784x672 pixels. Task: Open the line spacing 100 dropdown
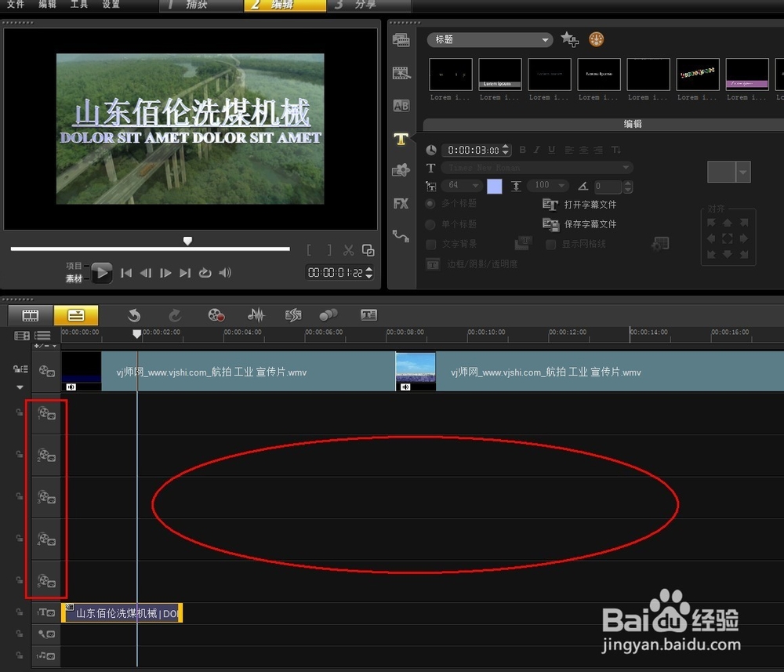[548, 186]
